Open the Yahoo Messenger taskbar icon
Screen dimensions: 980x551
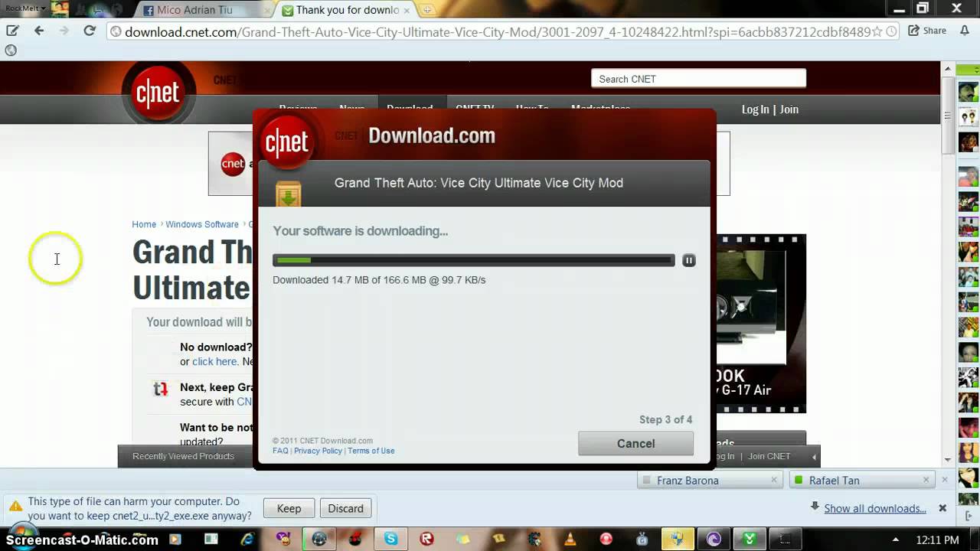(x=283, y=540)
